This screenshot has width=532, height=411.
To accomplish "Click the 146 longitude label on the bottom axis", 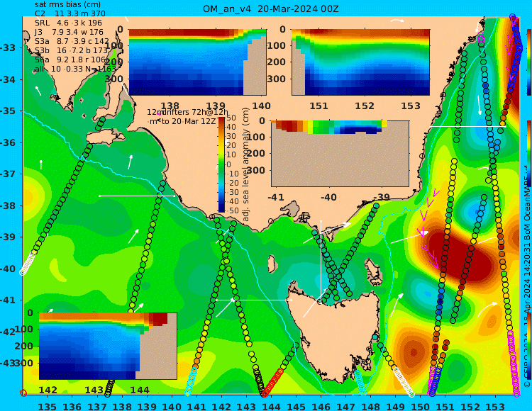I will [321, 406].
